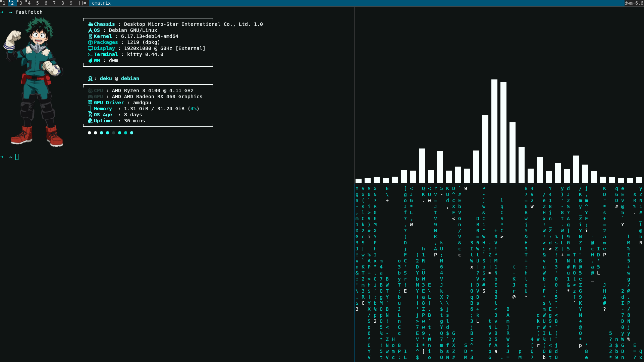Click the Packages box icon

90,43
